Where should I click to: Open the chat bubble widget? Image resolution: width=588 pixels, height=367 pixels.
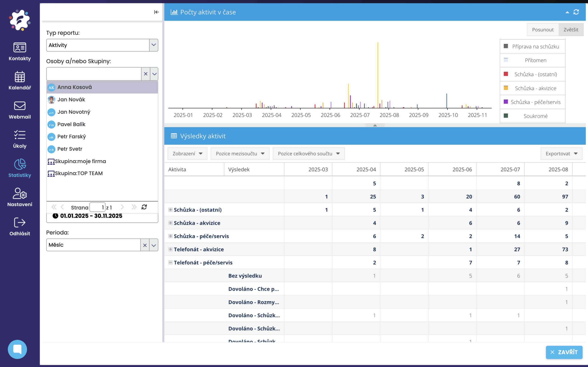click(x=17, y=349)
